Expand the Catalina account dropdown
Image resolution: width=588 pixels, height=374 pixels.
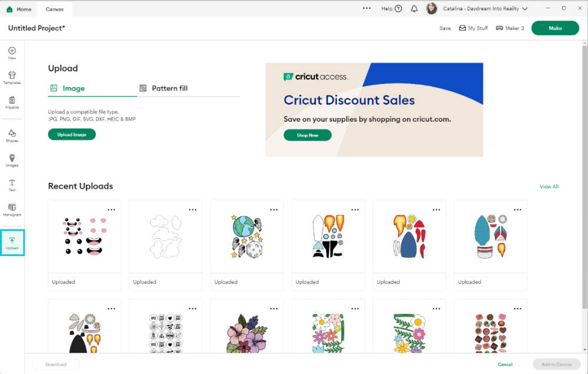pos(525,9)
